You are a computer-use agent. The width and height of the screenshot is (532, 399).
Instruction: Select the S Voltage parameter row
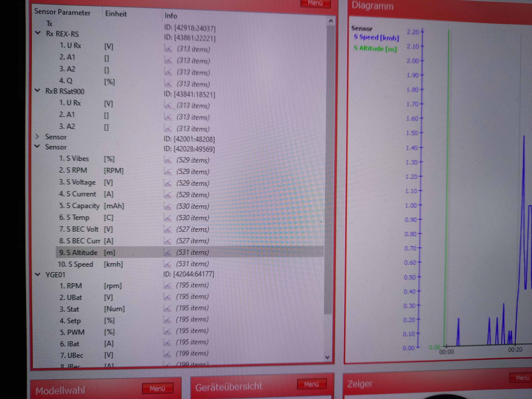(77, 182)
